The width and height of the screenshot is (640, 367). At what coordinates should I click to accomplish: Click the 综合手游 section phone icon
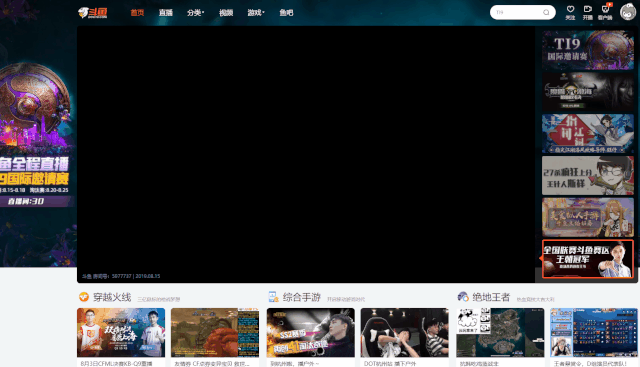point(273,297)
